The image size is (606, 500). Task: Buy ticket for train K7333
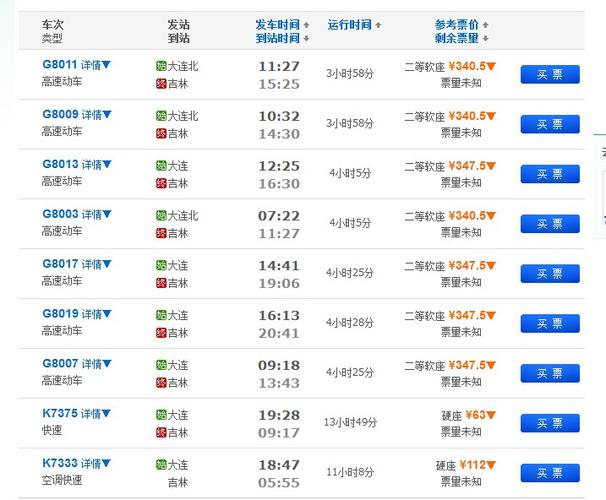(550, 473)
